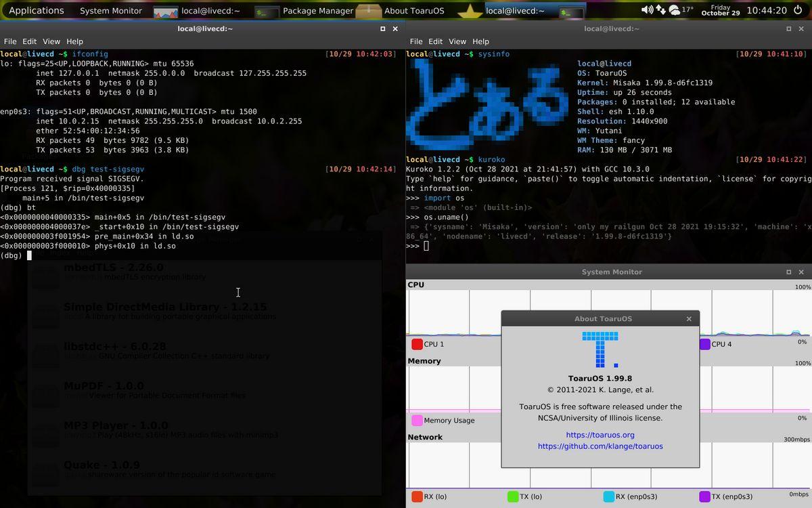Open File menu in right terminal
Screen dimensions: 812x508
pos(416,41)
